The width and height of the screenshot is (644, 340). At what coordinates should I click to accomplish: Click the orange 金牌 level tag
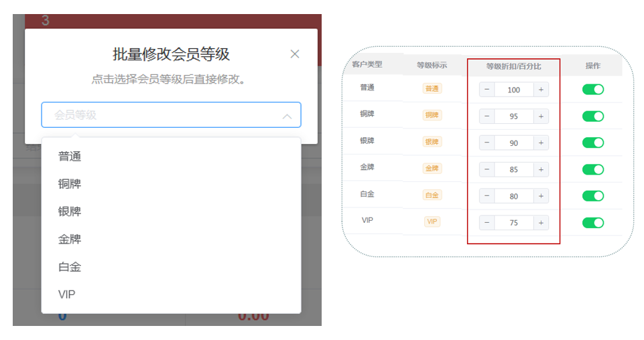click(x=432, y=169)
